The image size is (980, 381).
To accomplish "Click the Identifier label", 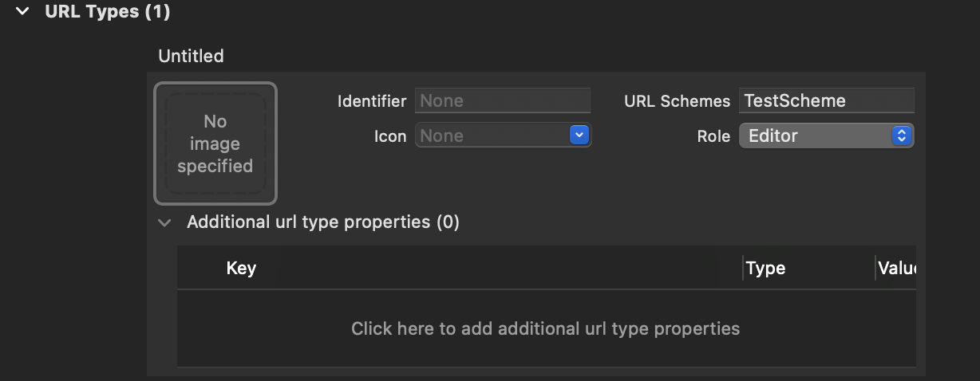I will (x=372, y=101).
